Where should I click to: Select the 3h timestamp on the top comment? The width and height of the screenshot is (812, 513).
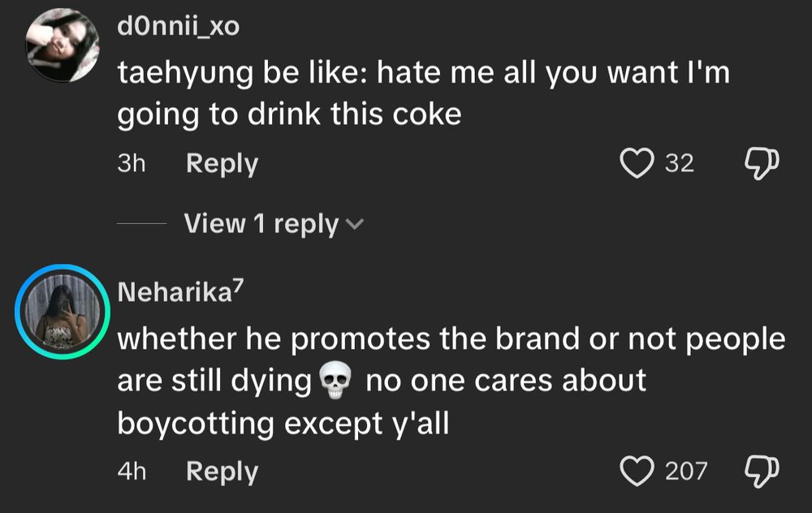click(132, 163)
